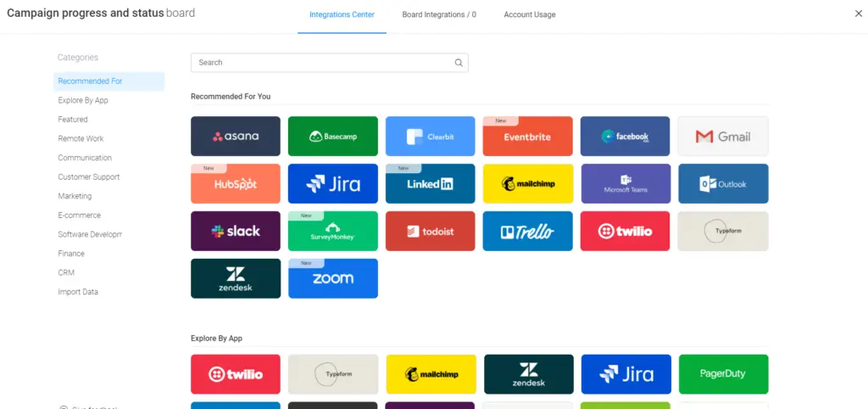Open the Microsoft Teams integration tile

[626, 183]
